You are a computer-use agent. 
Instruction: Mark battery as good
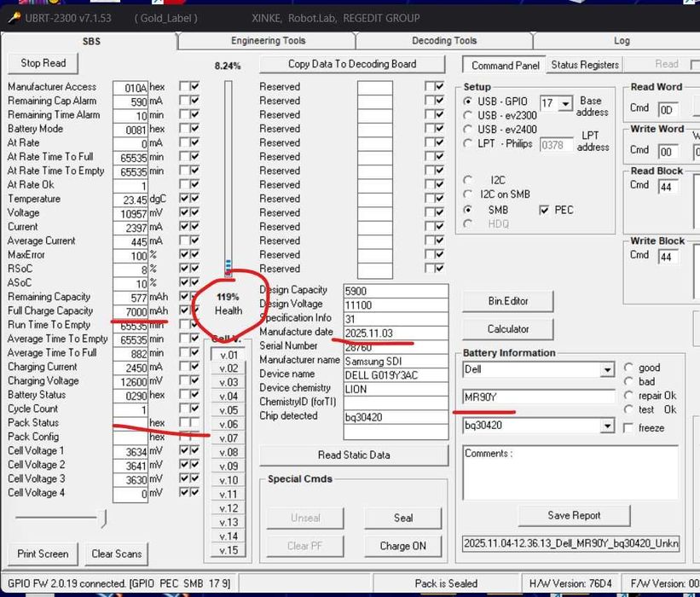click(628, 368)
